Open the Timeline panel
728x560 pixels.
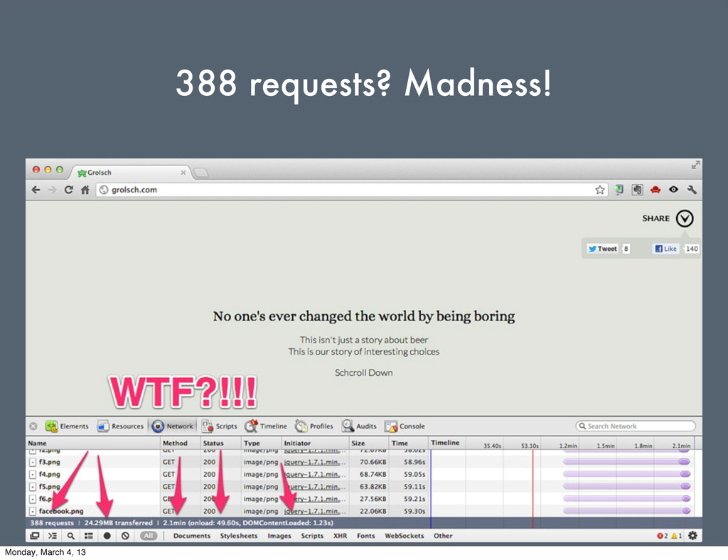pyautogui.click(x=266, y=426)
